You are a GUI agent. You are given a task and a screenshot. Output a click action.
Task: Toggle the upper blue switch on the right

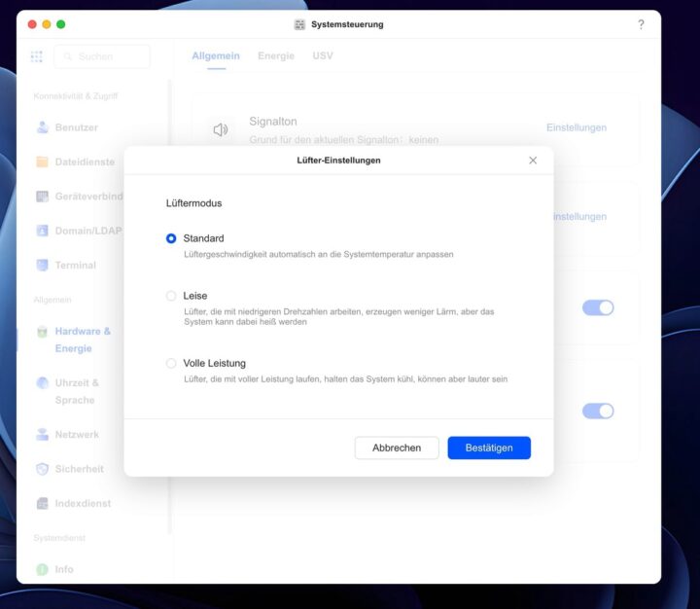pyautogui.click(x=598, y=307)
